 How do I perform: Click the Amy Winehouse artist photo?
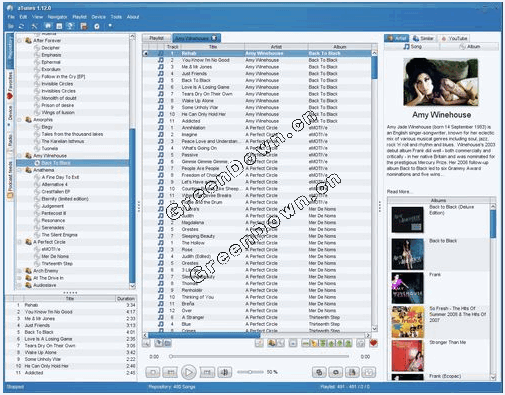pyautogui.click(x=441, y=82)
